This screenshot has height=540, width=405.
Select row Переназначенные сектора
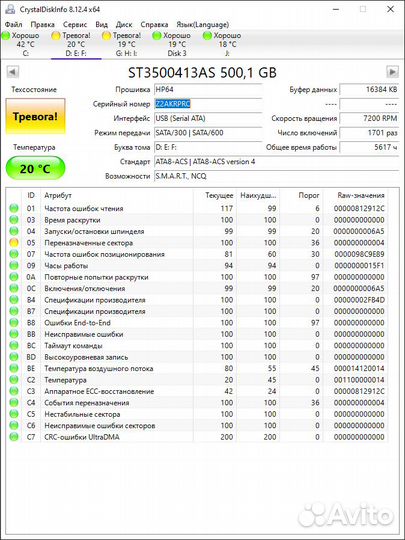pos(197,242)
